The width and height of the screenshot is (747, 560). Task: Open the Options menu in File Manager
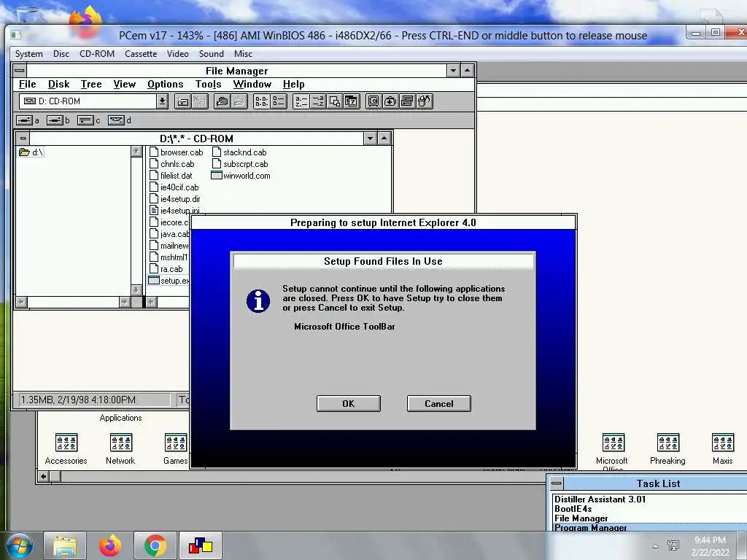tap(166, 85)
